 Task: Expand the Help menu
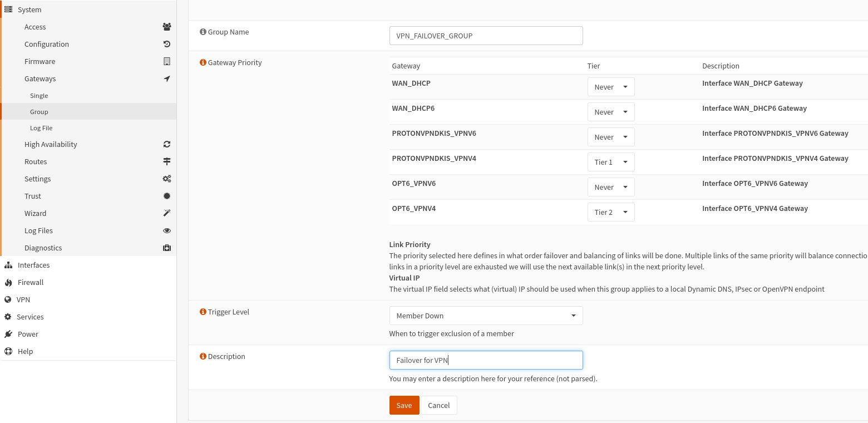pos(88,351)
